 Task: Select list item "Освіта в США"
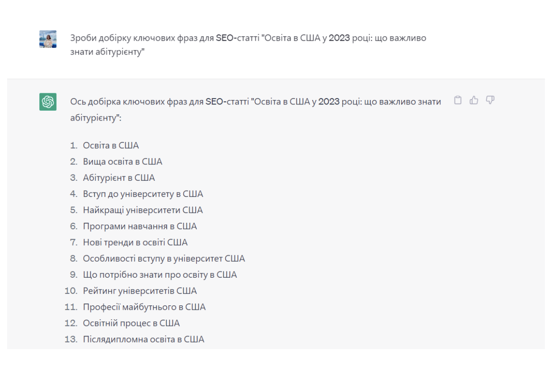pos(111,146)
